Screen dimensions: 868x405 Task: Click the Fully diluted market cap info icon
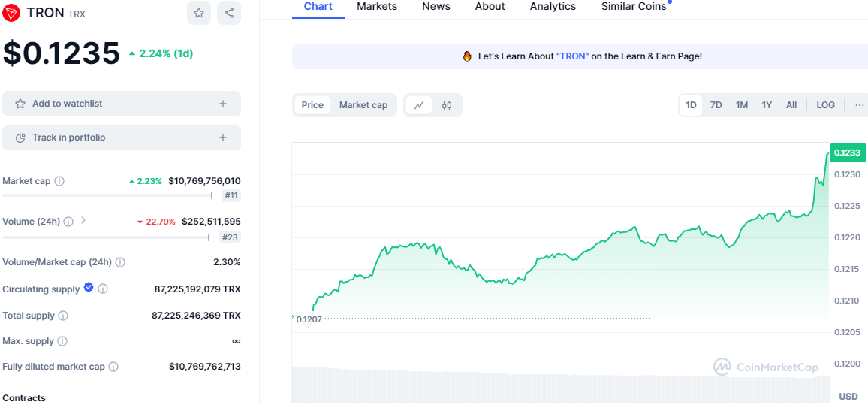pyautogui.click(x=113, y=367)
